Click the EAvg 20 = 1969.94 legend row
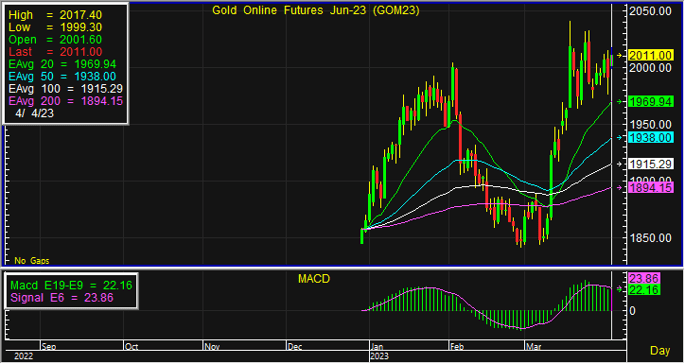This screenshot has height=364, width=685. click(x=62, y=64)
